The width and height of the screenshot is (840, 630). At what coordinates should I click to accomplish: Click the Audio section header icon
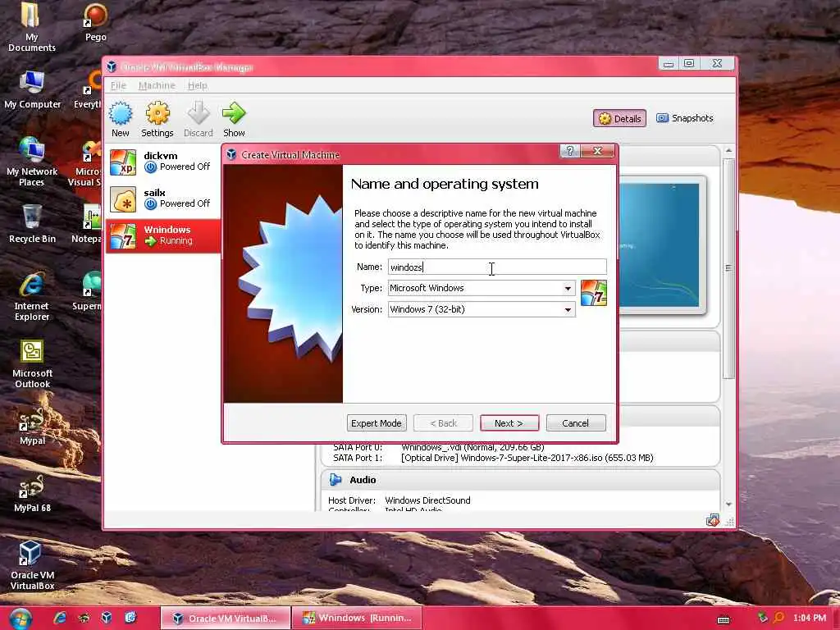[x=336, y=479]
